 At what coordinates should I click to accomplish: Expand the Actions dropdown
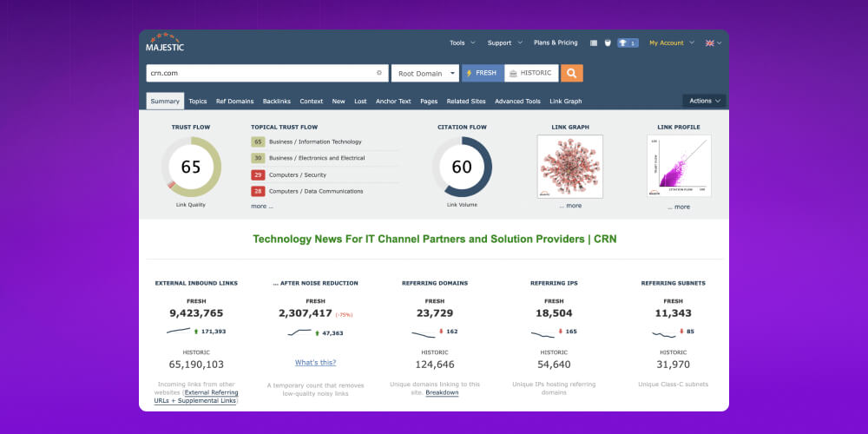pyautogui.click(x=704, y=101)
